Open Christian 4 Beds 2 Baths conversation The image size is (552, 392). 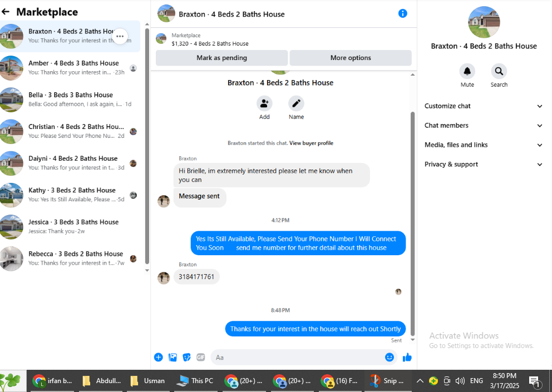(70, 131)
